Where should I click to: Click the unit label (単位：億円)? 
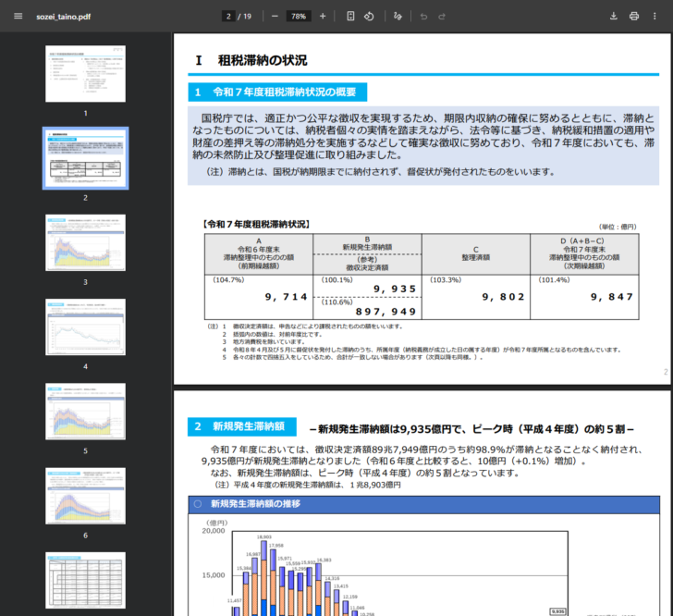coord(618,227)
